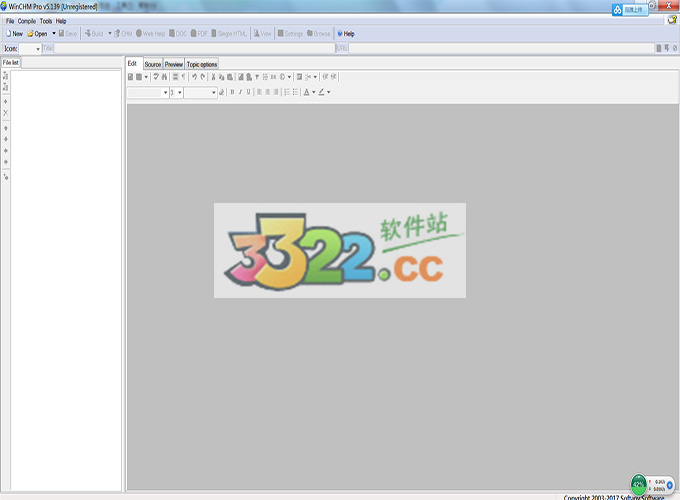Open the Tools menu
The image size is (680, 500).
click(46, 21)
